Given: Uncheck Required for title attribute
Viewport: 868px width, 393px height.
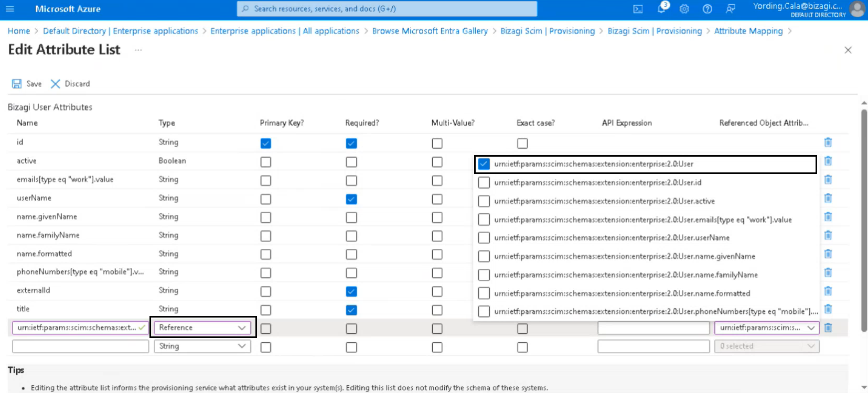Looking at the screenshot, I should 351,310.
